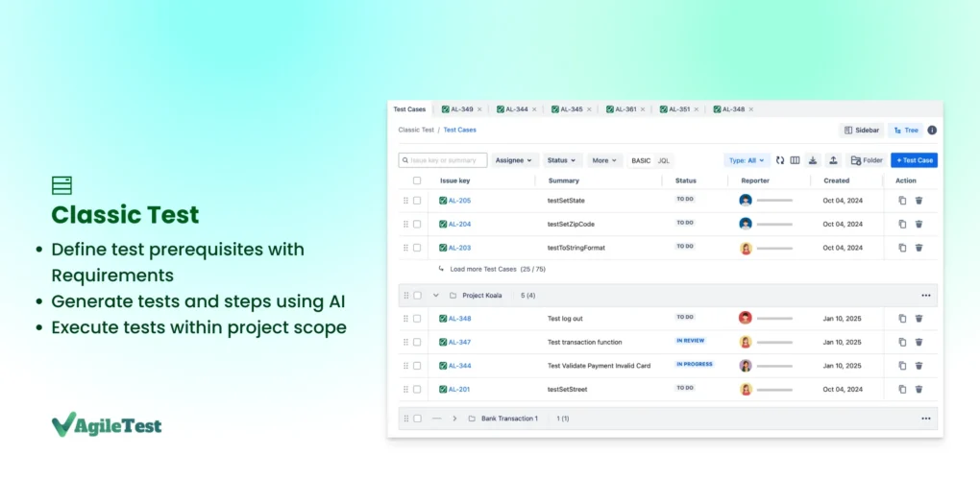This screenshot has width=980, height=479.
Task: Refresh the test case list
Action: [x=780, y=160]
